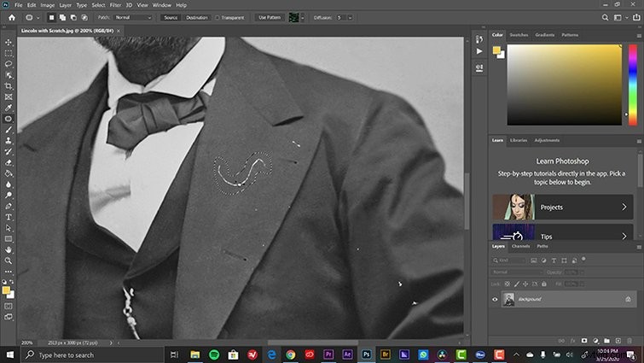Select the Brush tool

coord(9,130)
